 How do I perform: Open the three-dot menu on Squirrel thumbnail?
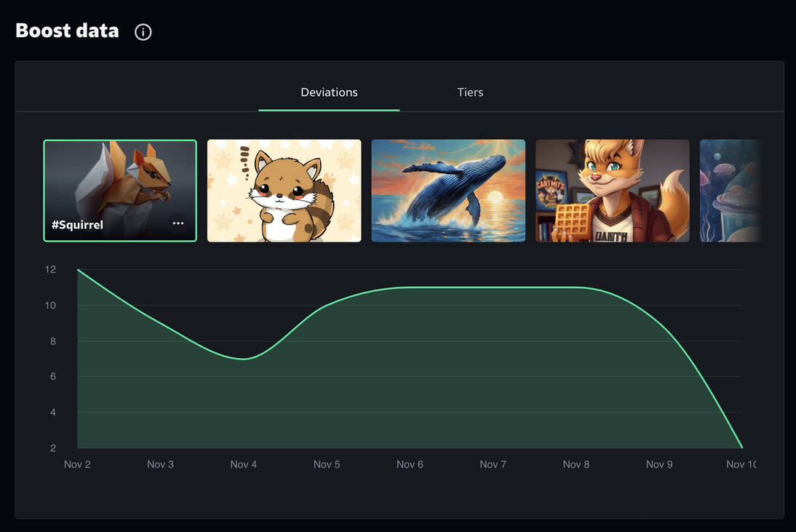click(x=178, y=223)
